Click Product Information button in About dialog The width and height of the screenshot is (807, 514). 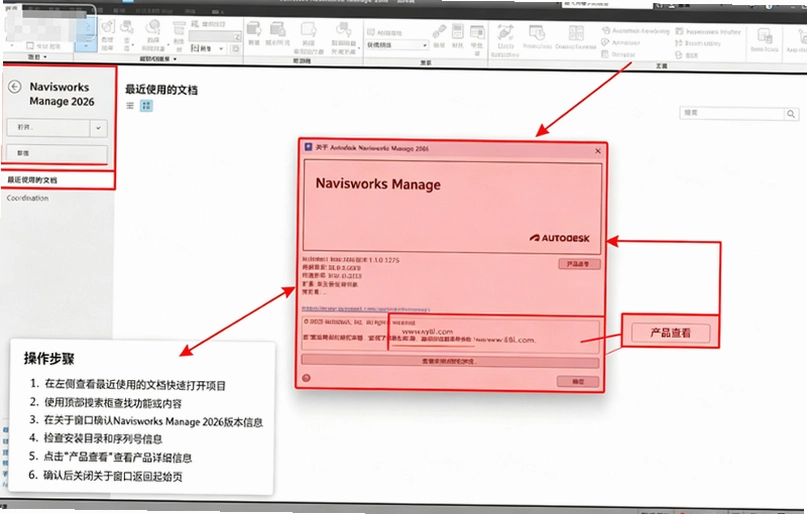click(x=579, y=264)
